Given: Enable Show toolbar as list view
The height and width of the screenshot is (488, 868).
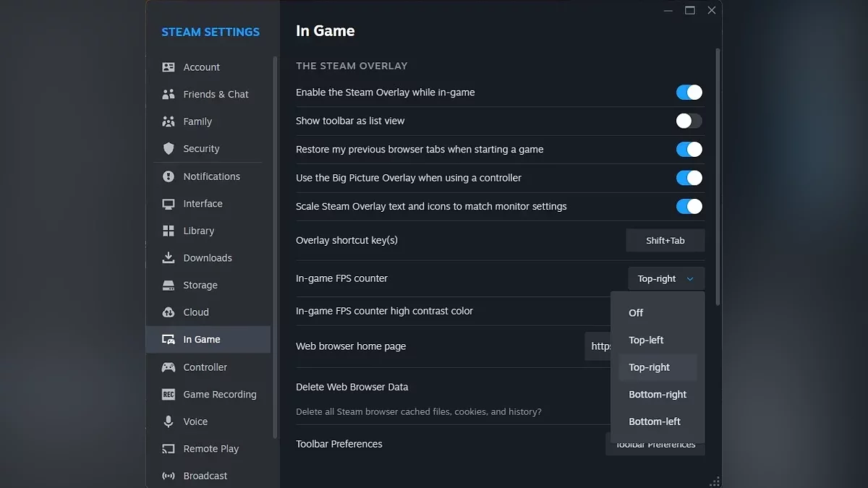Looking at the screenshot, I should coord(689,121).
